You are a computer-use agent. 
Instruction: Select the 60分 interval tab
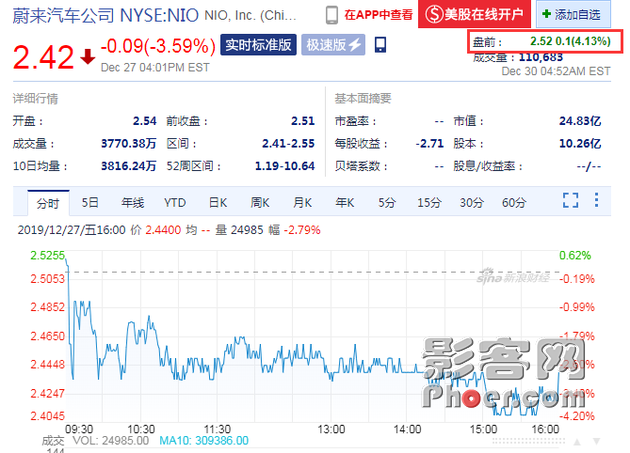[x=514, y=202]
